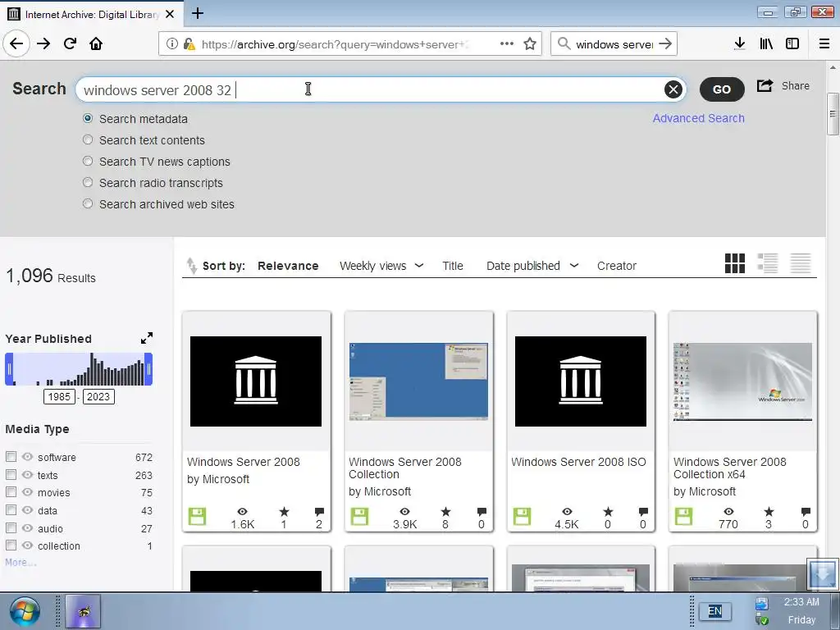The image size is (840, 630).
Task: Open page actions three-dot menu
Action: [507, 44]
